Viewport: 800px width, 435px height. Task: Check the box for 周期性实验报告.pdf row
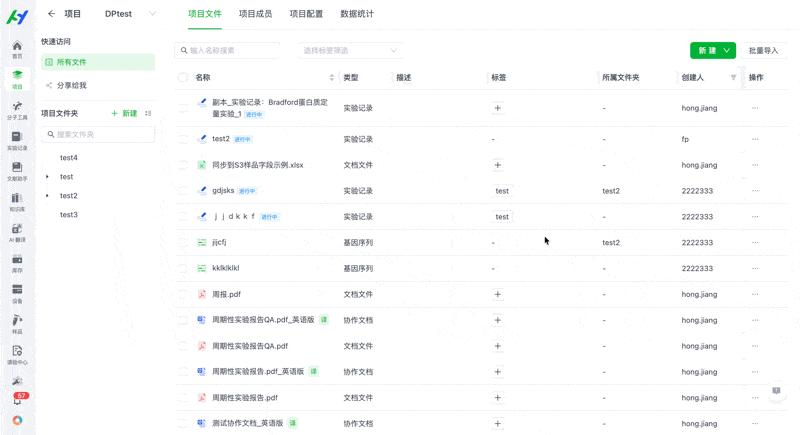183,398
